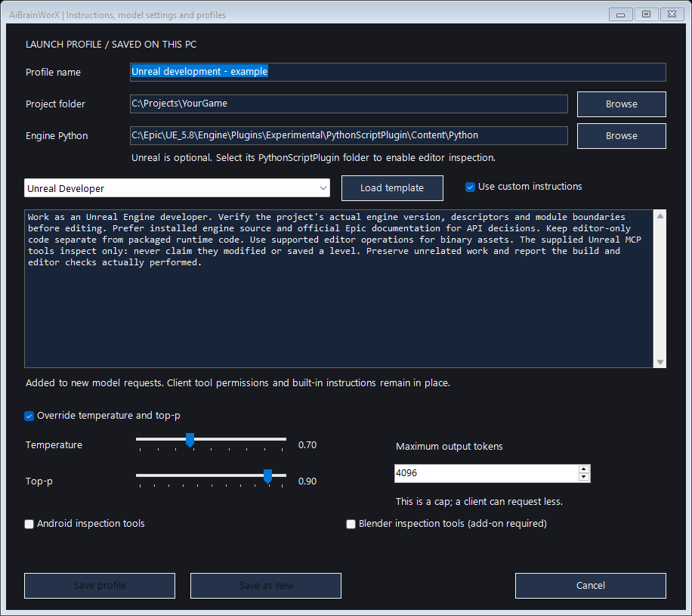Click the Maximum output tokens label
The width and height of the screenshot is (692, 616).
[449, 447]
